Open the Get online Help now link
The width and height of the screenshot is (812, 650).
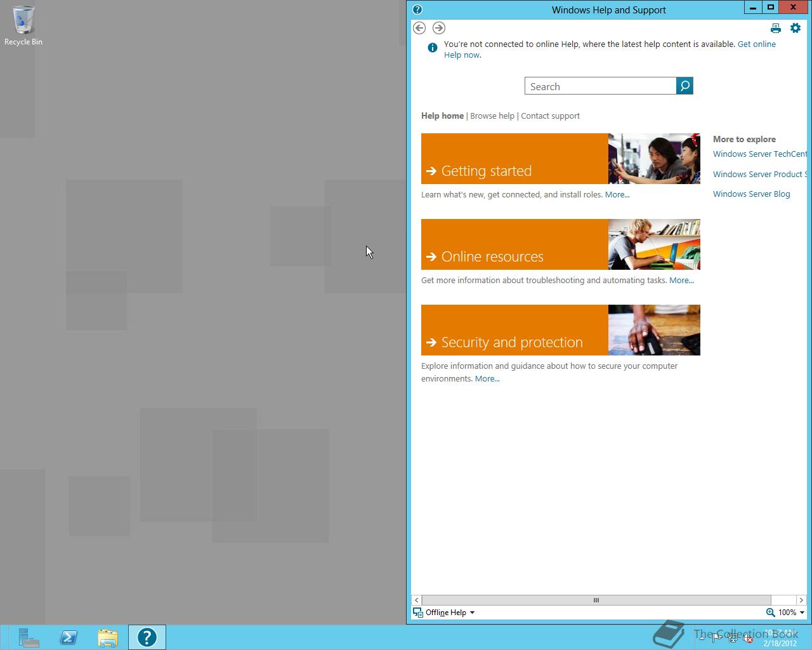(610, 50)
